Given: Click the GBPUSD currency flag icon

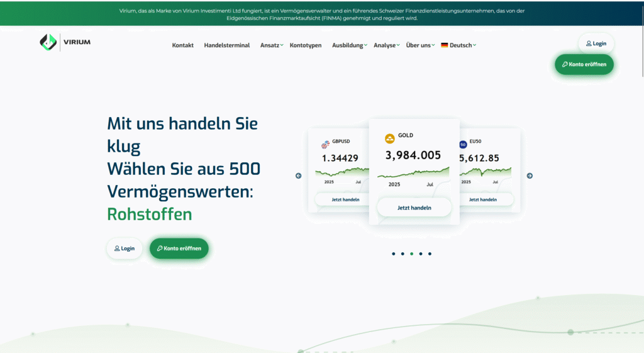Looking at the screenshot, I should pos(326,144).
